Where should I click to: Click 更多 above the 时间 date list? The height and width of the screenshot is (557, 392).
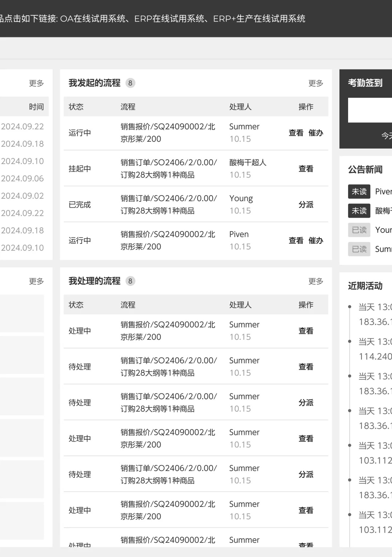point(36,83)
